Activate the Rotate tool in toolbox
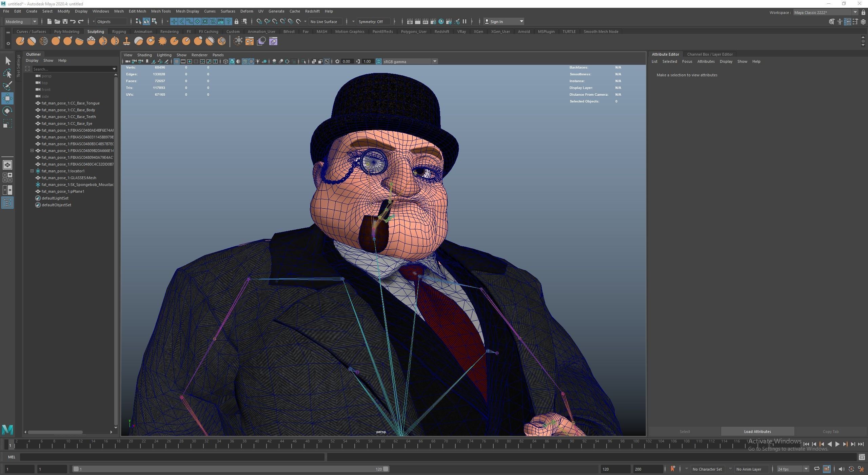 coord(7,111)
